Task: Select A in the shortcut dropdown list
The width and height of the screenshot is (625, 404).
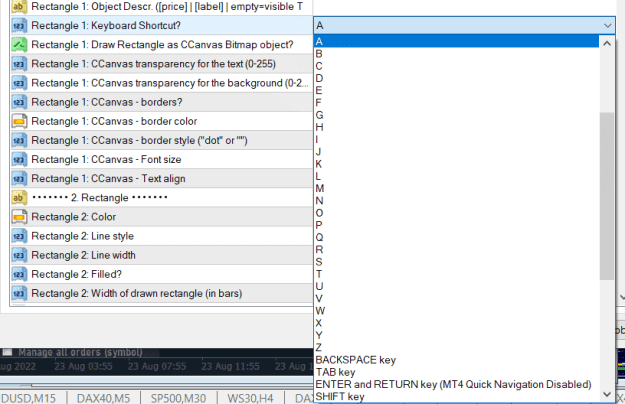Action: point(456,41)
